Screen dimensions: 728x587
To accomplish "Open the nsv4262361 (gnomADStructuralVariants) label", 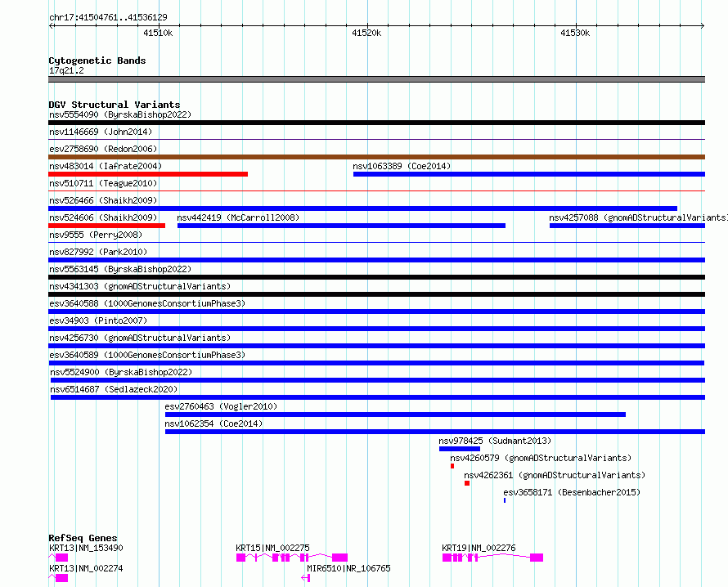I will tap(555, 475).
